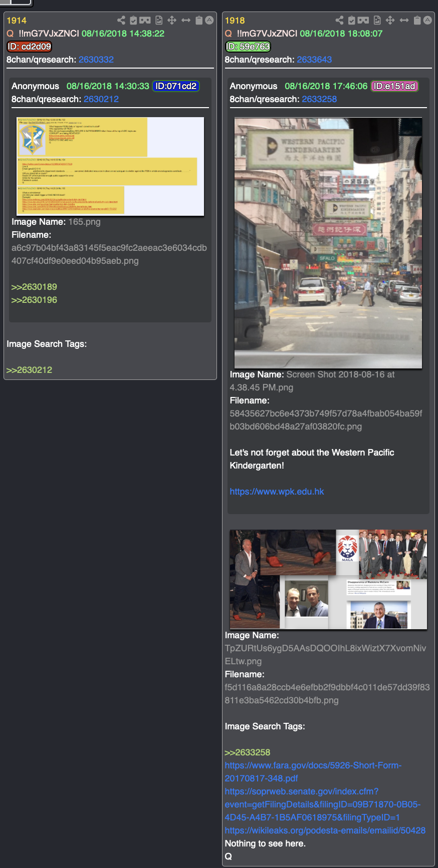The height and width of the screenshot is (868, 438).
Task: Click the image name starting TpZURtUs6ygD5
Action: point(326,655)
